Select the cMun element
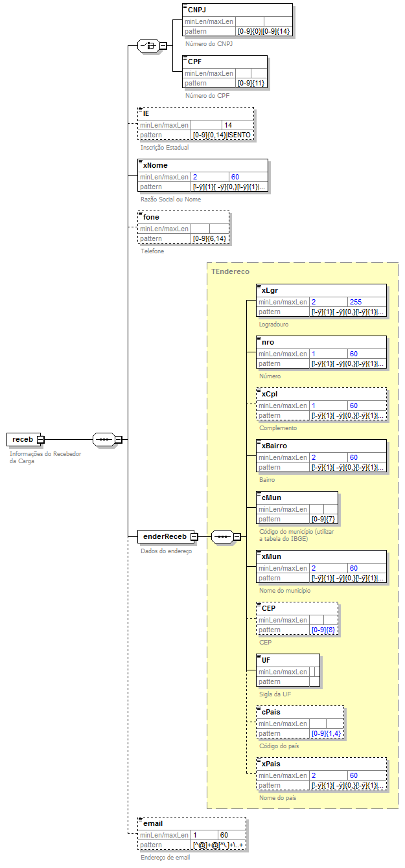This screenshot has height=868, width=405. (x=297, y=508)
